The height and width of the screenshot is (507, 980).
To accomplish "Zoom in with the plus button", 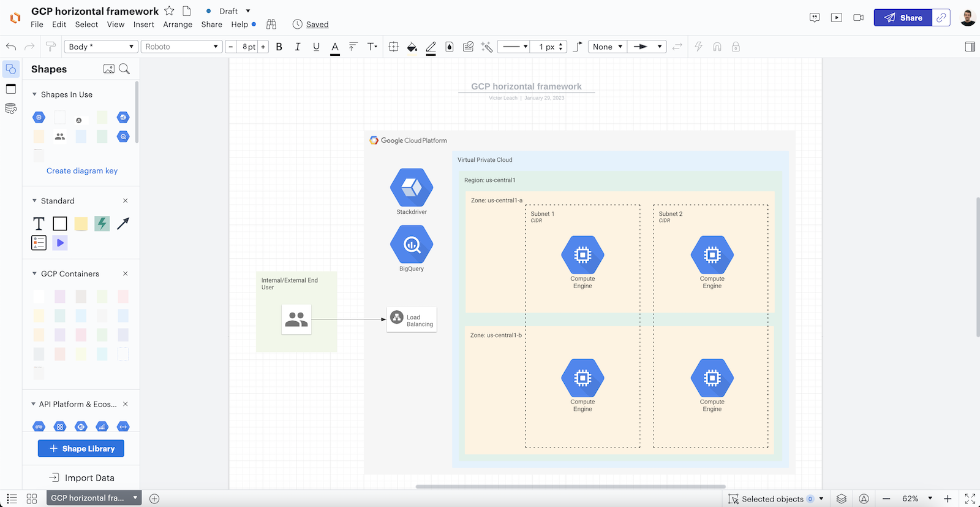I will pos(948,499).
